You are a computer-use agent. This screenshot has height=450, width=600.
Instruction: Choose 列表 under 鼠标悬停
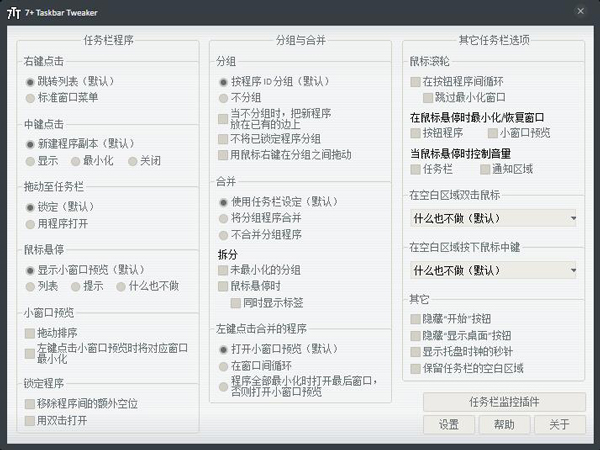click(30, 287)
